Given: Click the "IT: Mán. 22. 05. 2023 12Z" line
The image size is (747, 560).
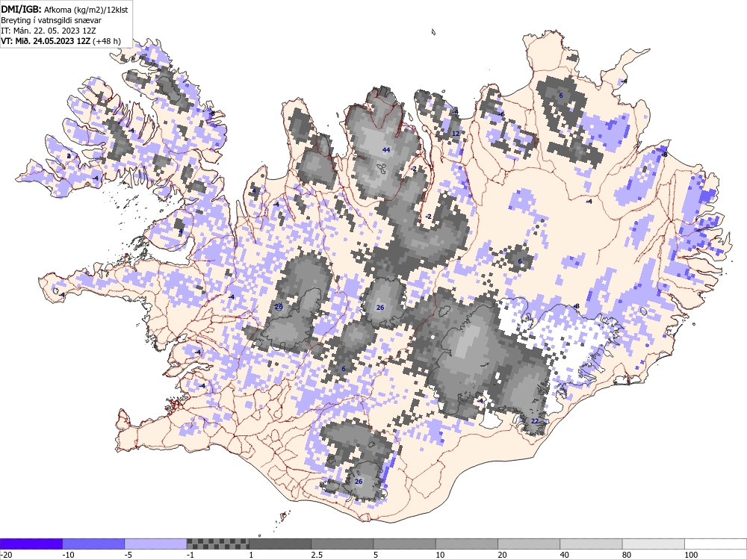Looking at the screenshot, I should click(x=48, y=31).
